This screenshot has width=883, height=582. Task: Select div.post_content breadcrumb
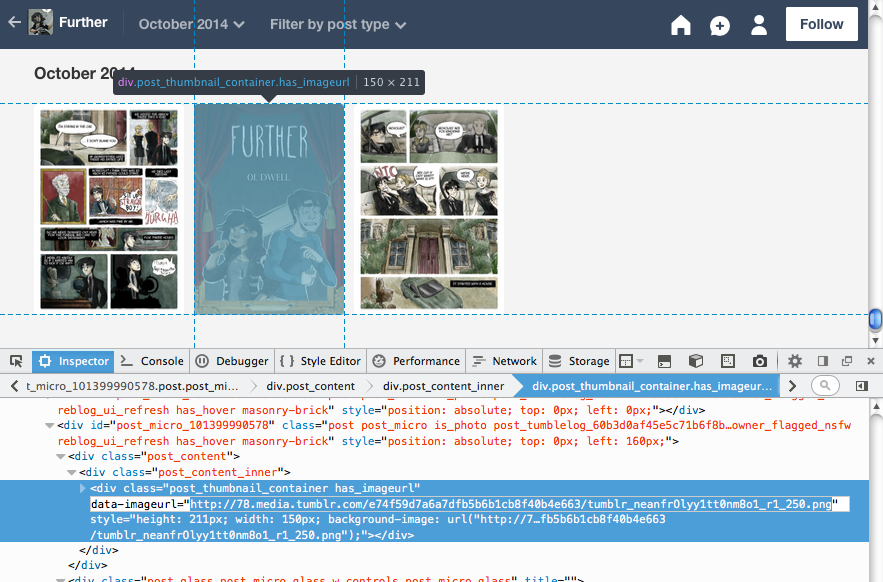(x=310, y=385)
